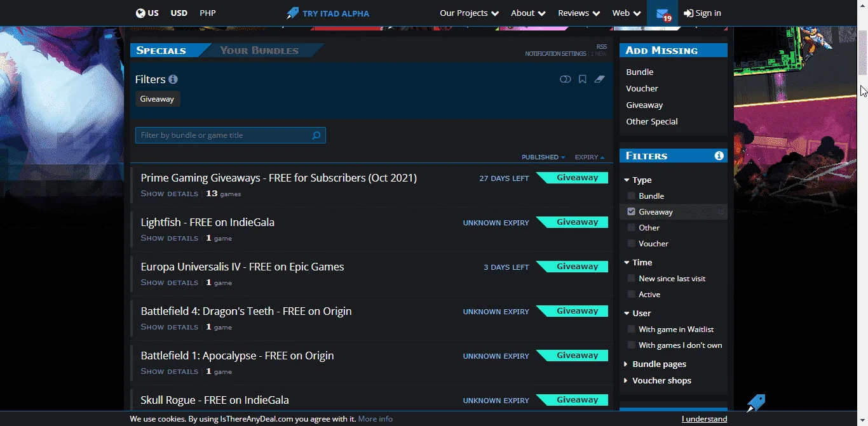The width and height of the screenshot is (868, 426).
Task: Click Giveaway badge on Lightfish row
Action: (x=573, y=222)
